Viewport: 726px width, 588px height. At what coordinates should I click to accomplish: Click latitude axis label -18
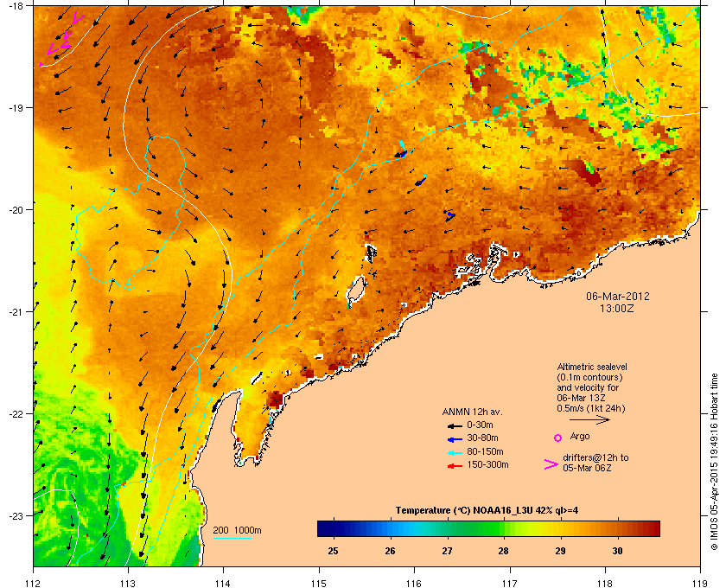click(x=16, y=5)
